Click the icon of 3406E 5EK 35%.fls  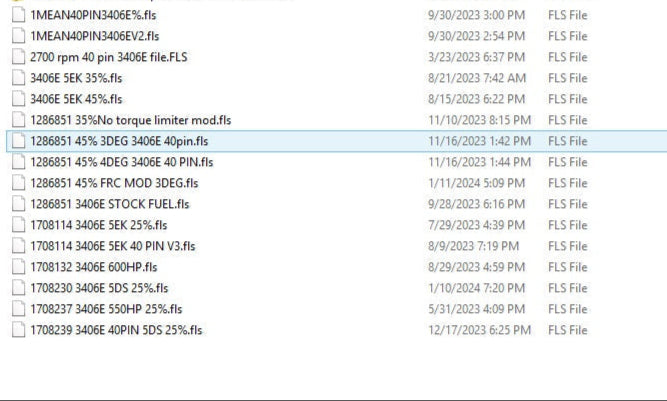coord(19,78)
